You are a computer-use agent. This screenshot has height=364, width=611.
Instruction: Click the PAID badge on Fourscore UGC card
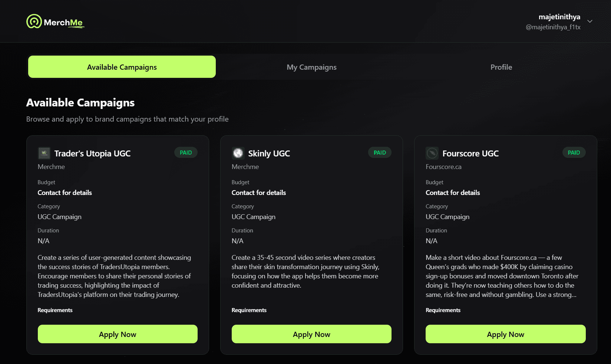(574, 152)
